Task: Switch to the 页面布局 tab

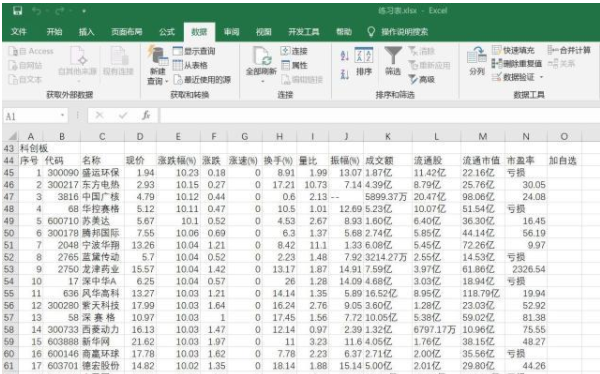Action: pyautogui.click(x=127, y=32)
